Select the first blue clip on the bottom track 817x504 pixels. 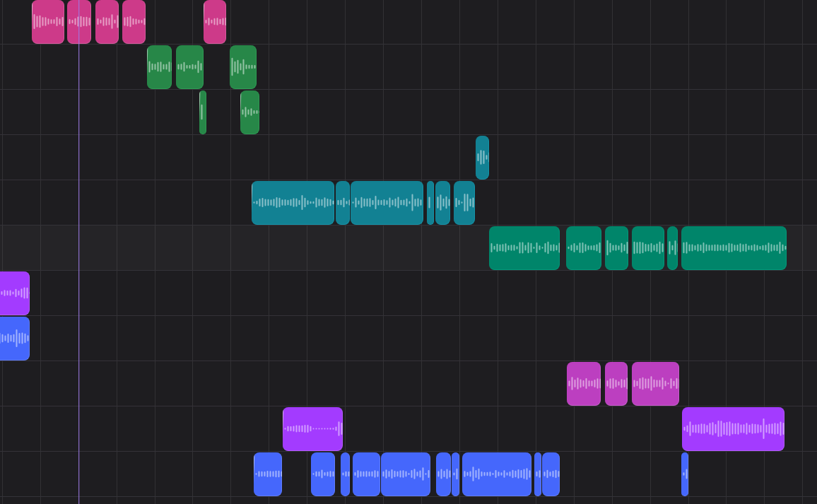268,474
